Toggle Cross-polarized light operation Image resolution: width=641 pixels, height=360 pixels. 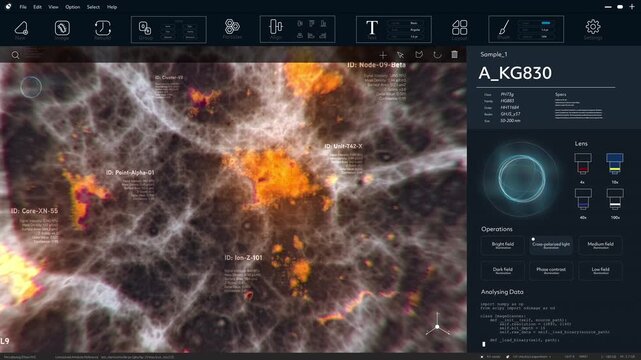coord(551,245)
